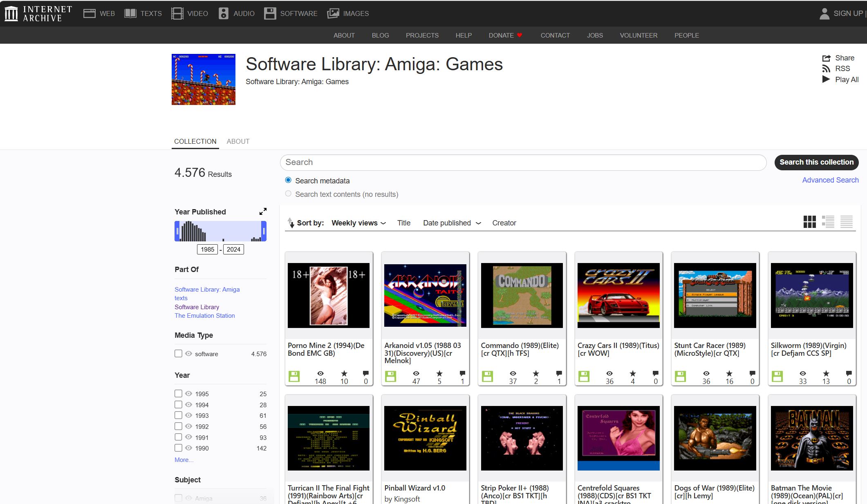Image resolution: width=867 pixels, height=504 pixels.
Task: Check the 1993 year filter checkbox
Action: (178, 415)
